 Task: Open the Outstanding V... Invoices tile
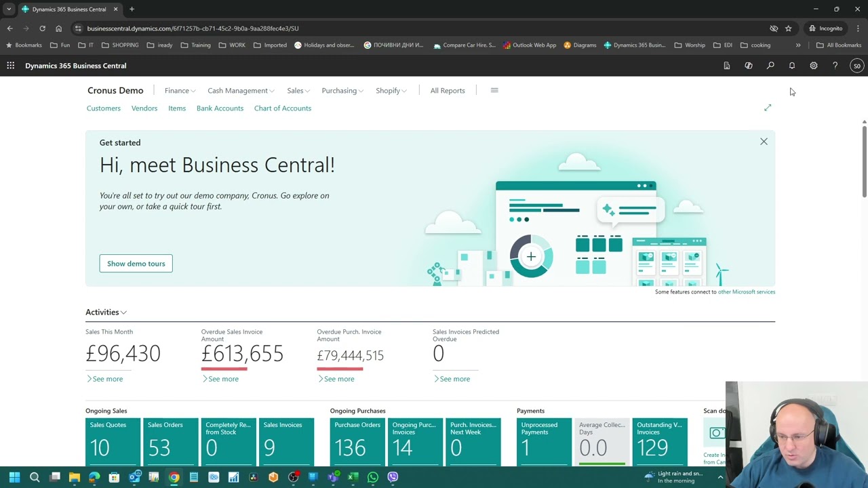point(660,442)
